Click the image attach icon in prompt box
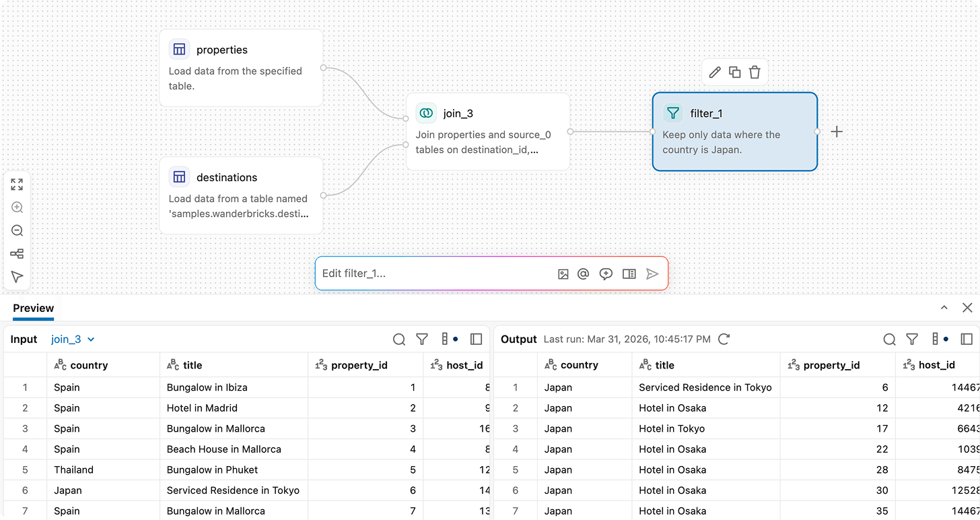The height and width of the screenshot is (520, 980). (x=563, y=274)
